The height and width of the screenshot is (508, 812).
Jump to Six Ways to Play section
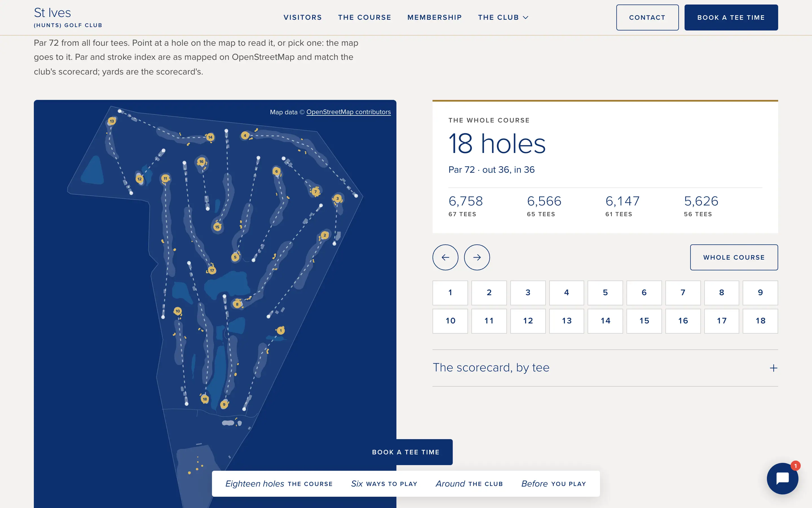click(x=384, y=484)
